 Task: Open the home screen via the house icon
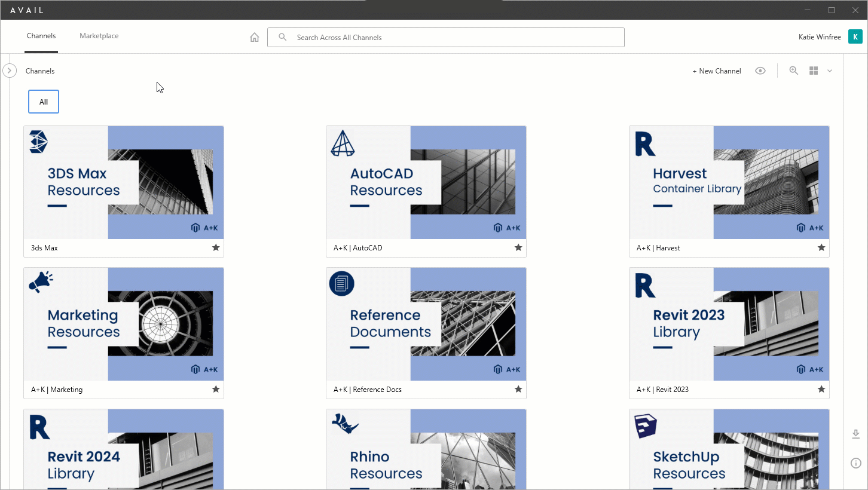(x=254, y=36)
